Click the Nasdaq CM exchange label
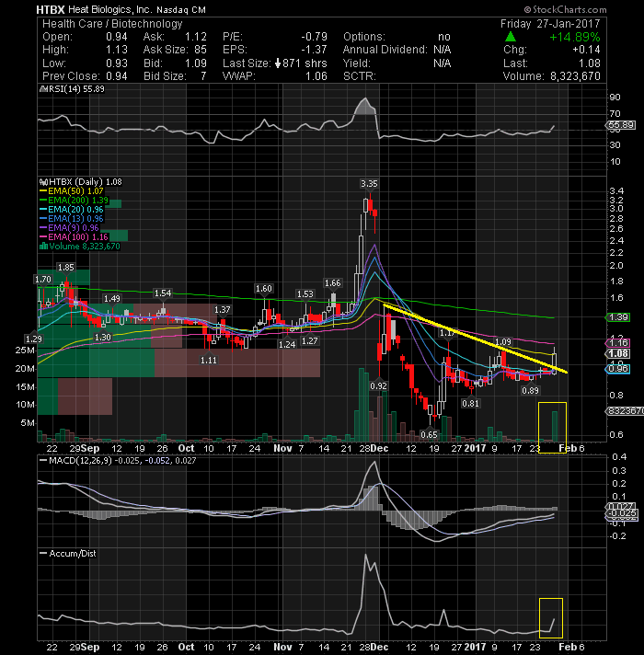This screenshot has height=655, width=644. tap(181, 10)
